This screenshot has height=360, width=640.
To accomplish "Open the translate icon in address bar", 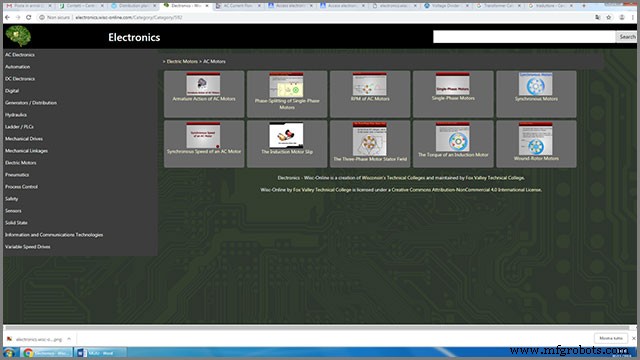I will click(x=598, y=18).
